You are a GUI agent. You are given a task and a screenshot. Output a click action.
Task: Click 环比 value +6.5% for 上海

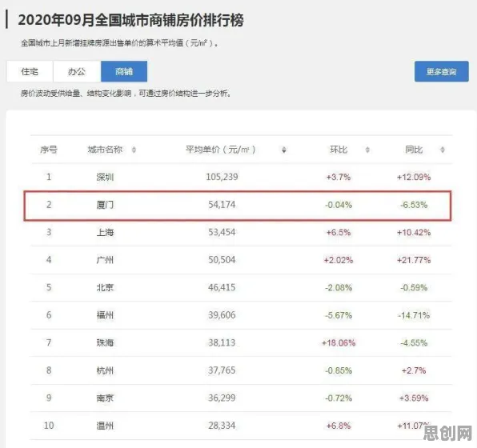[339, 232]
